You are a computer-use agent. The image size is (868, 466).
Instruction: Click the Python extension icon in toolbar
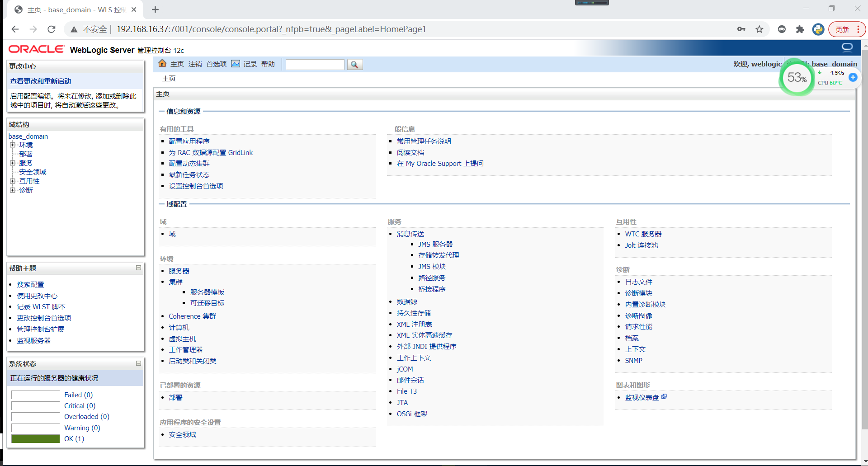[818, 29]
